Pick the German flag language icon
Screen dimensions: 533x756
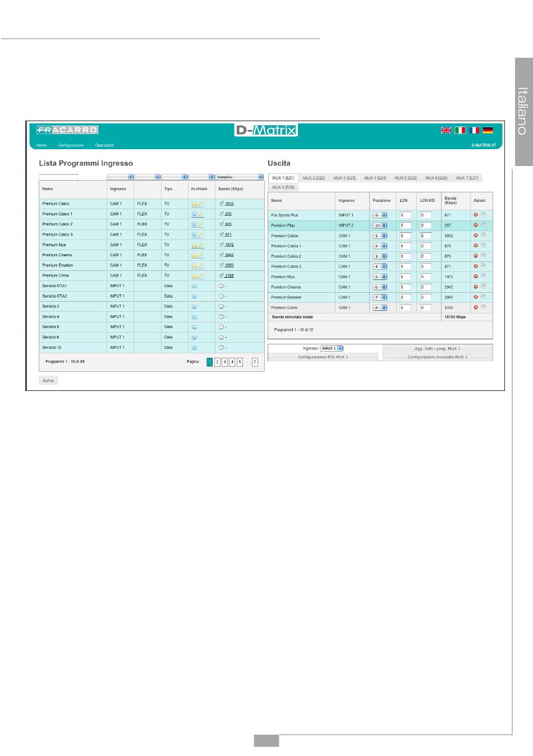(x=488, y=130)
